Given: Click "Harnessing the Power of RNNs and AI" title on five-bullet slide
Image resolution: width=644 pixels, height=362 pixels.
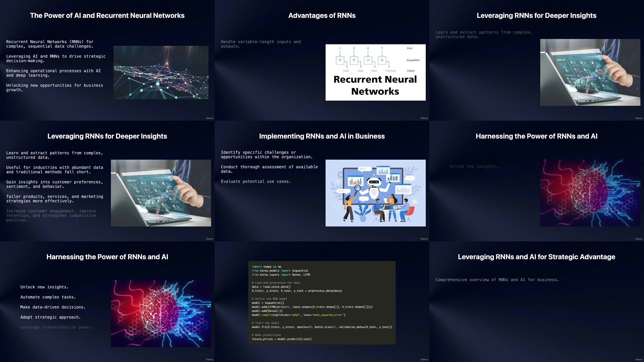Looking at the screenshot, I should (x=107, y=257).
